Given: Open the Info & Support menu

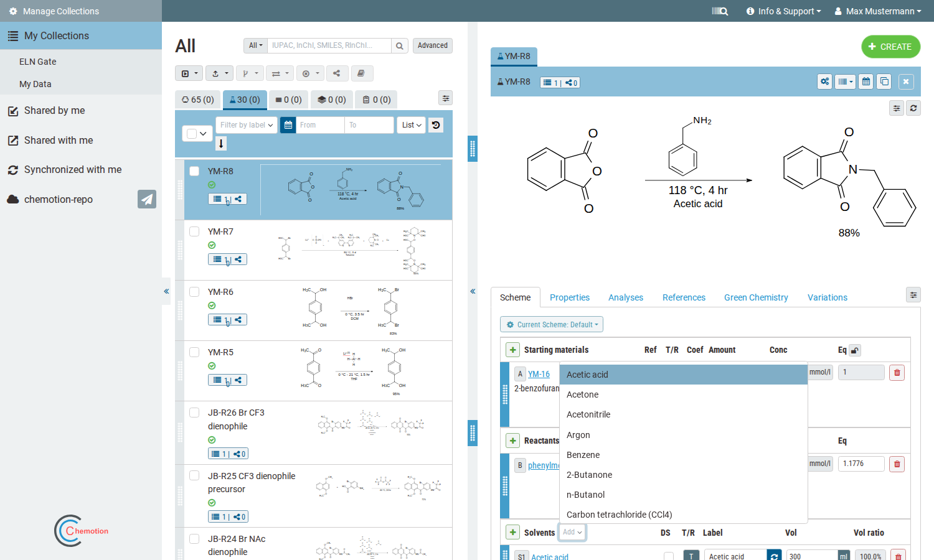Looking at the screenshot, I should tap(783, 11).
